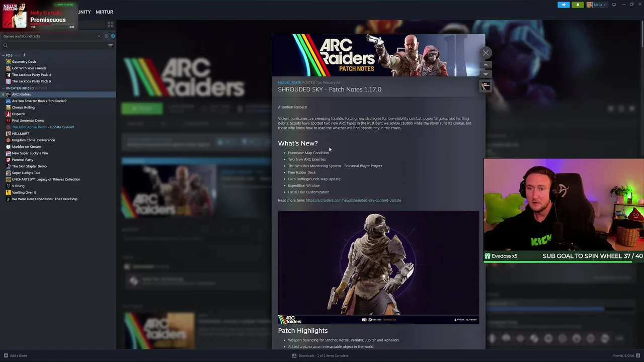The height and width of the screenshot is (362, 644).
Task: Open ARC Raiders game page icon beside patch notes
Action: 486,86
